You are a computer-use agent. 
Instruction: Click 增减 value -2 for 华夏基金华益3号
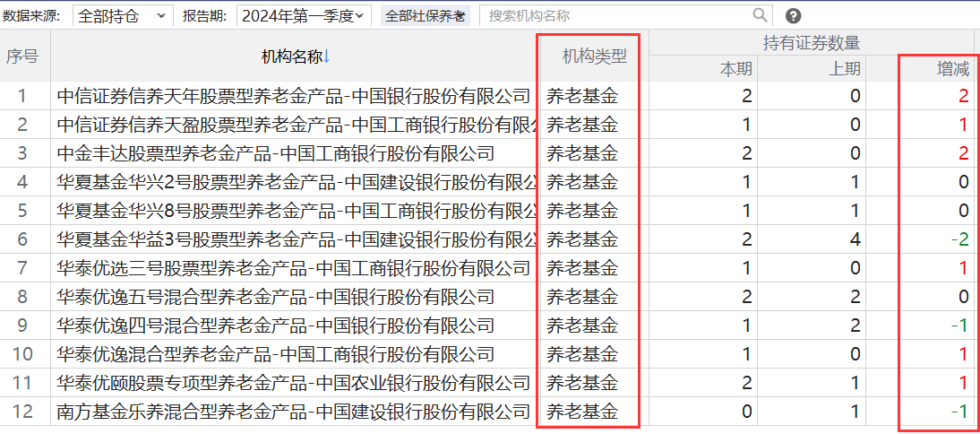pos(959,239)
